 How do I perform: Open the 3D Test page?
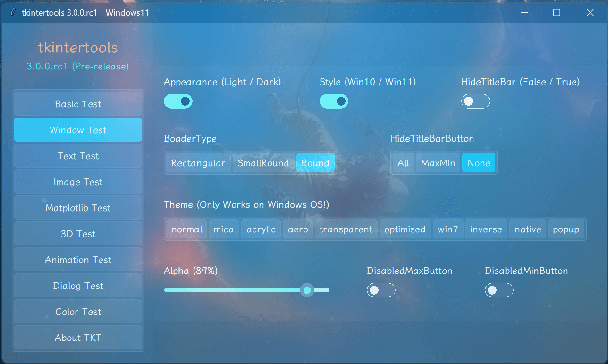(x=78, y=234)
